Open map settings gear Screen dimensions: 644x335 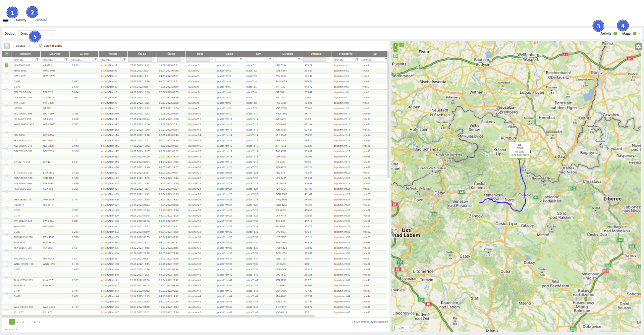[x=638, y=47]
